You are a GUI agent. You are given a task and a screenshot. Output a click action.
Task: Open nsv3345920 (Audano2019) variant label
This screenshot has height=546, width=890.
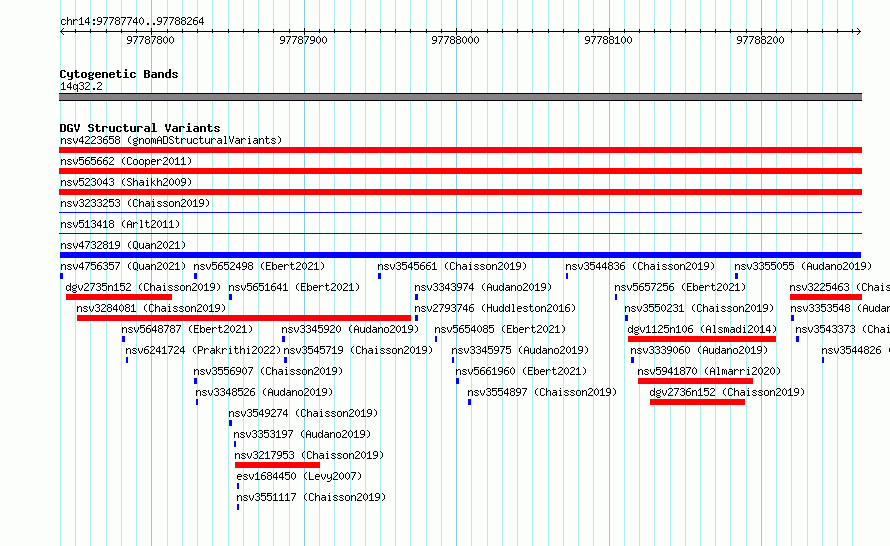(x=350, y=329)
